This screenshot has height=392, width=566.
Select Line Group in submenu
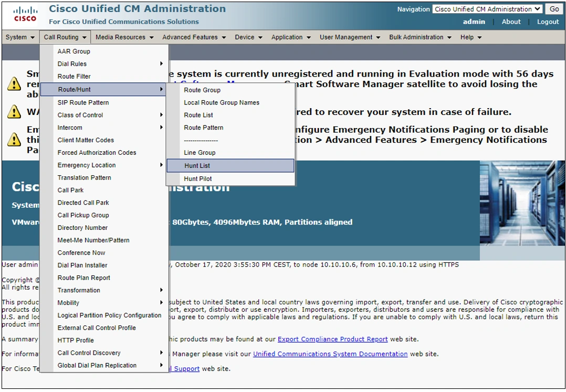tap(230, 153)
